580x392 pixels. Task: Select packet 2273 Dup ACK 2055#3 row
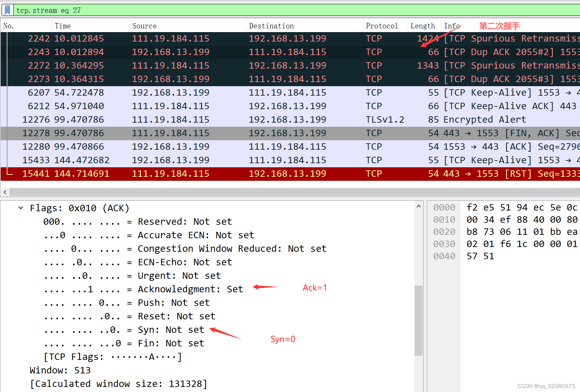tap(290, 79)
